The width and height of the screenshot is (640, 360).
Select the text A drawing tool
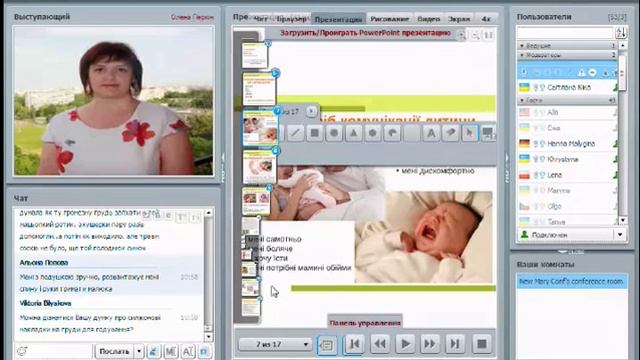click(431, 133)
